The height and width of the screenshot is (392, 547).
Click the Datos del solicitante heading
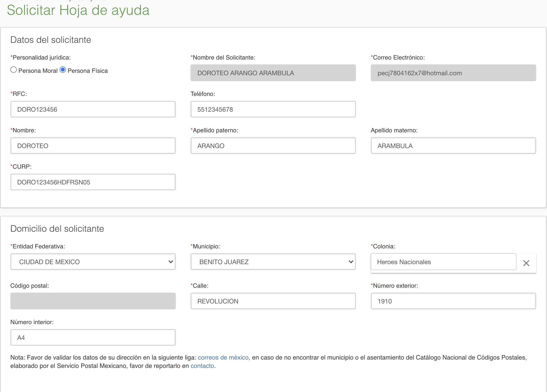pos(51,40)
